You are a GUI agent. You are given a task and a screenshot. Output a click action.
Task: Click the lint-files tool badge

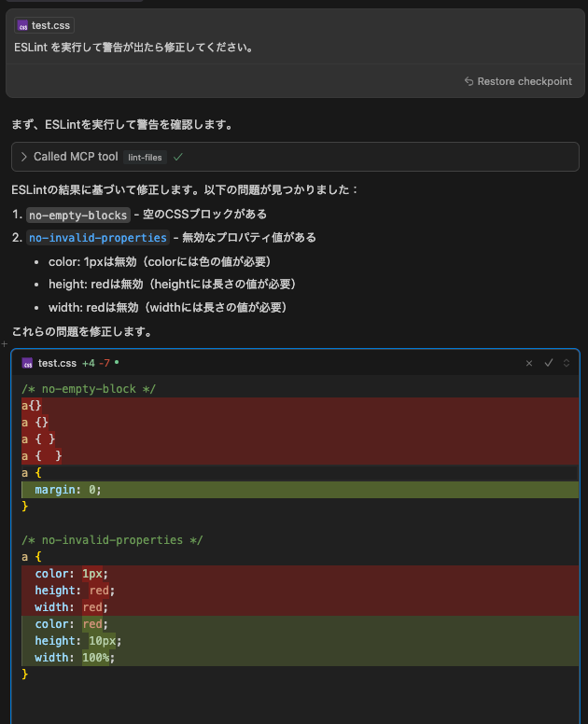click(x=145, y=158)
